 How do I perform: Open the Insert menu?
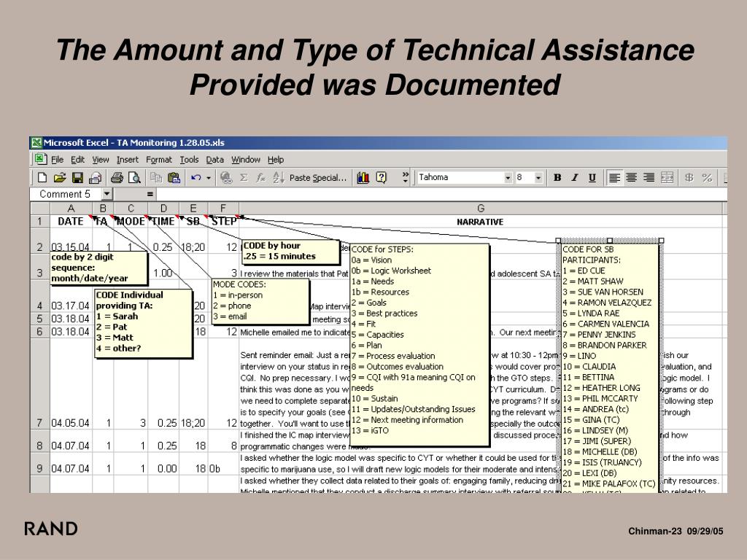[128, 160]
